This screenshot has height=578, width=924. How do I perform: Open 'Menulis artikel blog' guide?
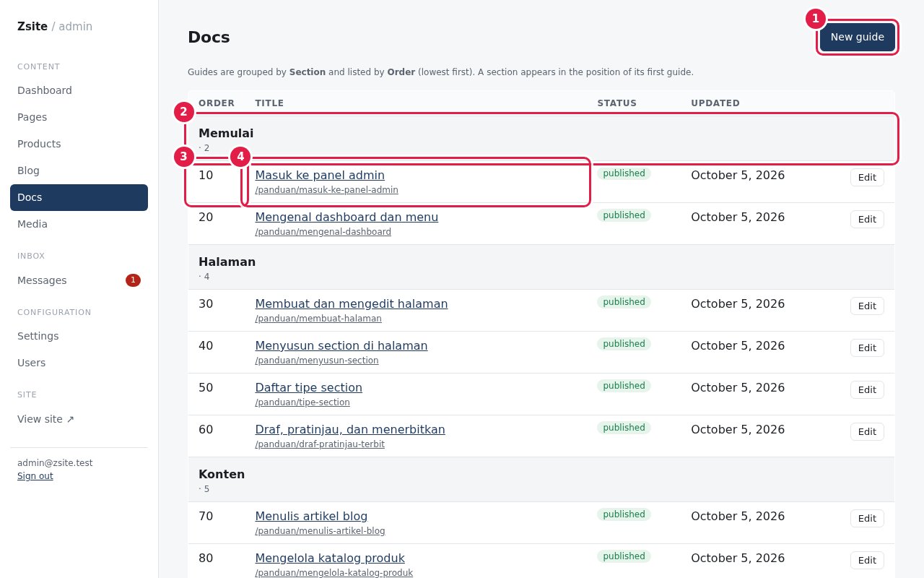click(311, 516)
